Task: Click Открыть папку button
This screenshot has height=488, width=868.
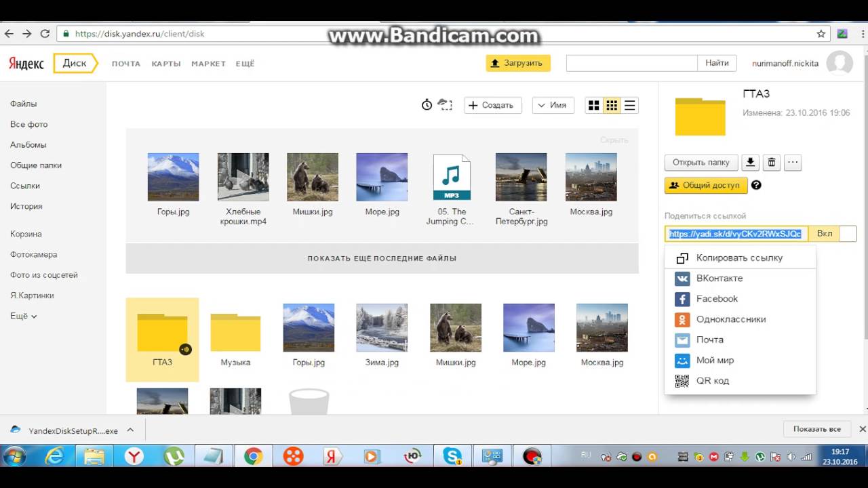Action: (x=701, y=163)
